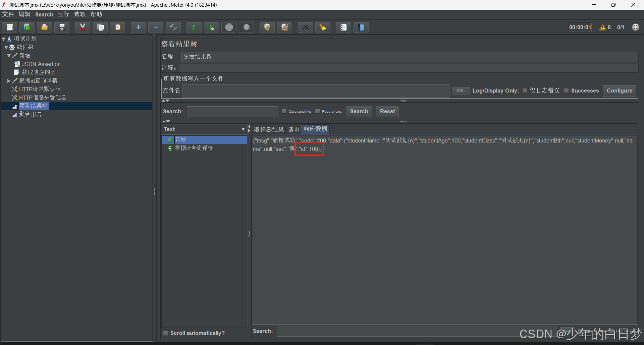The height and width of the screenshot is (345, 644).
Task: Open the 编辑 menu
Action: (24, 14)
